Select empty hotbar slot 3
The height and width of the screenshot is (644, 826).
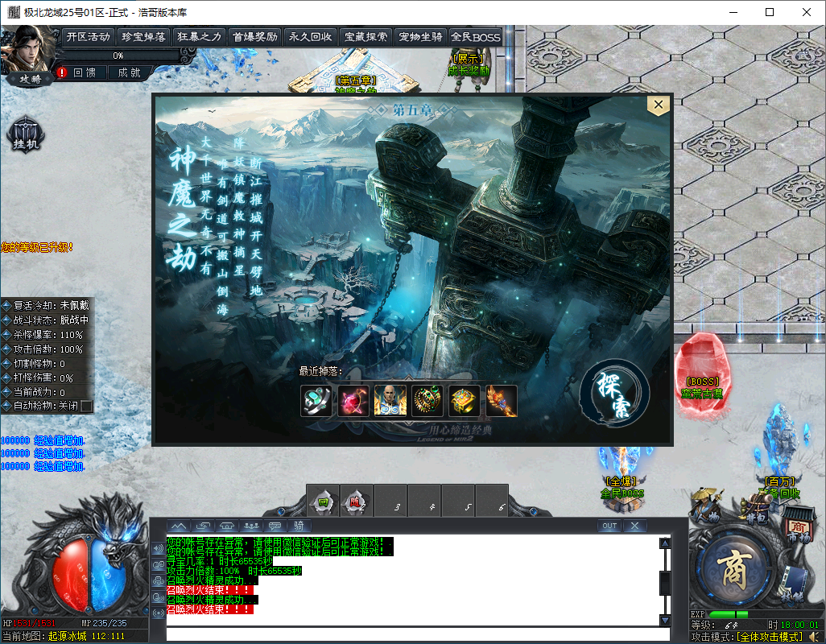(x=390, y=502)
